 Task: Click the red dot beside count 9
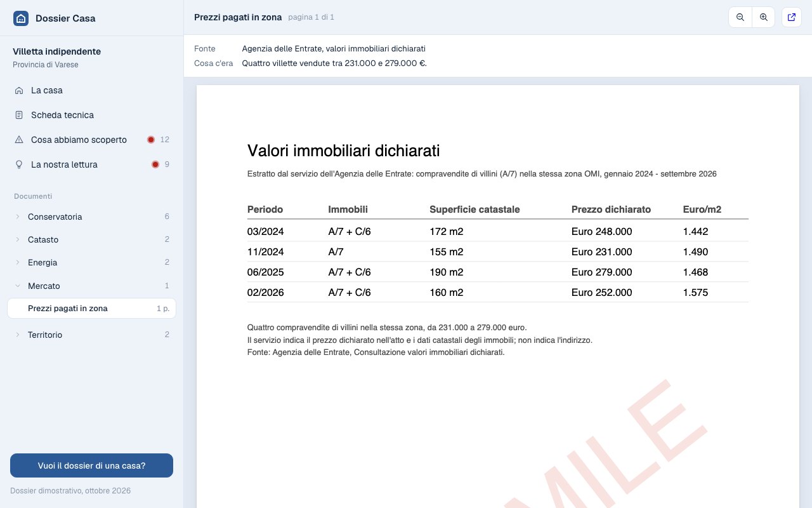(155, 164)
